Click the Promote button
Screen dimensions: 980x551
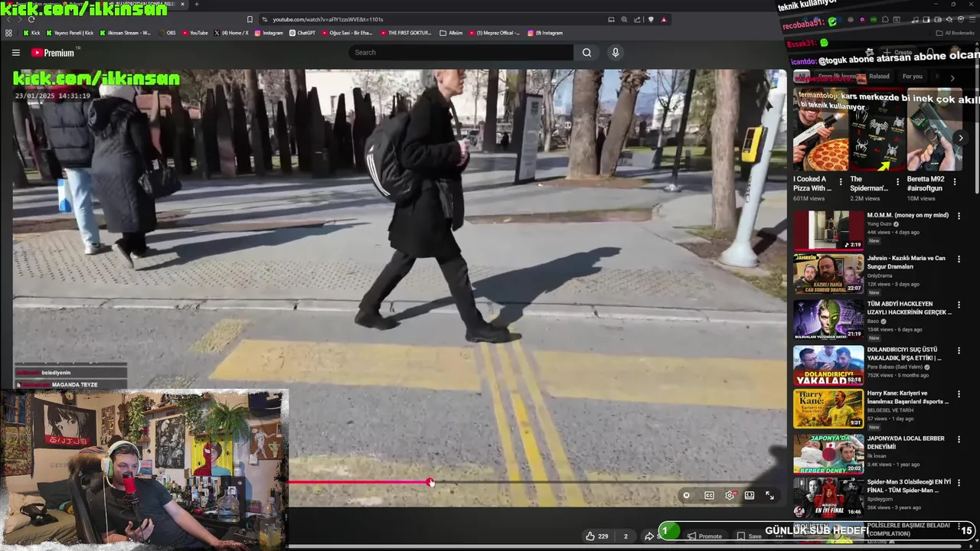coord(704,536)
